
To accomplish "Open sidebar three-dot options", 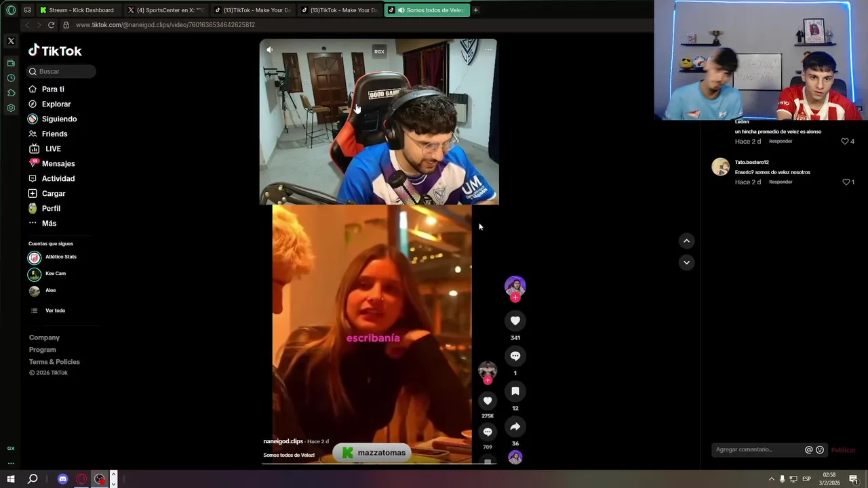I will point(11,463).
